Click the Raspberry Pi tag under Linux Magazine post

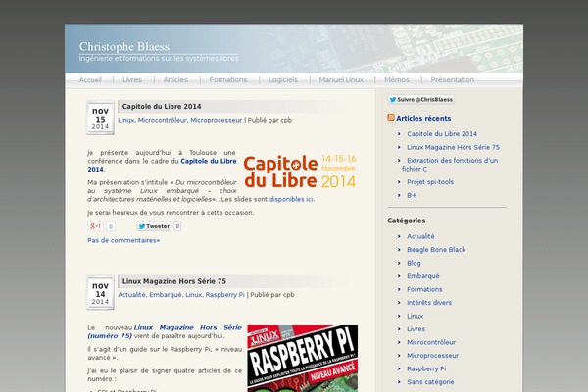tap(225, 295)
